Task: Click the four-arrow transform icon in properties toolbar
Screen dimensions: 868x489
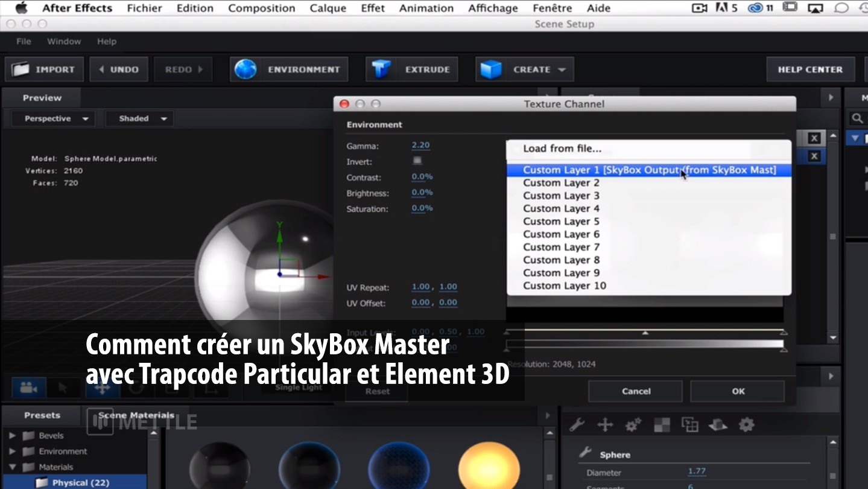Action: (605, 425)
